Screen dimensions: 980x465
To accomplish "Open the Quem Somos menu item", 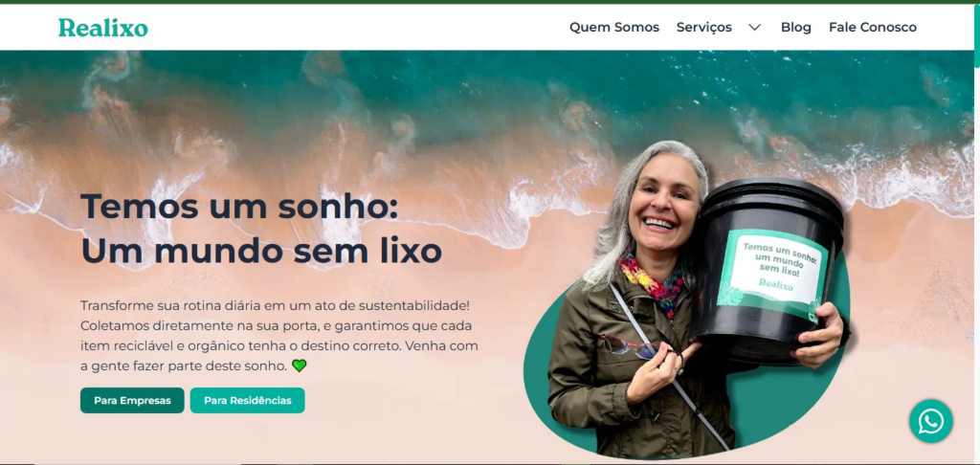I will pos(613,28).
